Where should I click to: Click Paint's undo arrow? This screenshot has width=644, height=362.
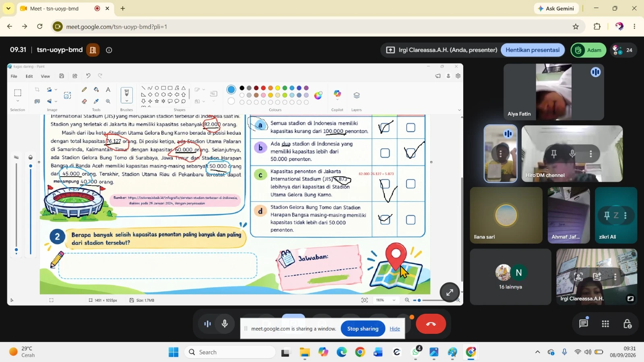coord(88,76)
